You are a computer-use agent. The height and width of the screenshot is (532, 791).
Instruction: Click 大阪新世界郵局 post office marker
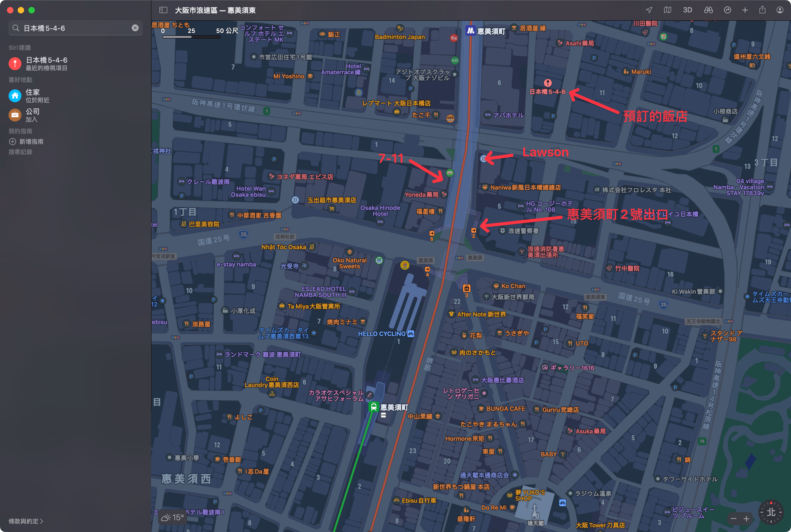pyautogui.click(x=487, y=297)
